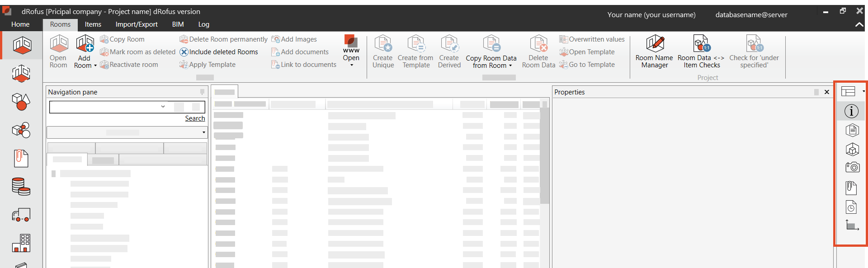Open the camera images panel icon
Viewport: 868px width, 268px height.
[852, 167]
